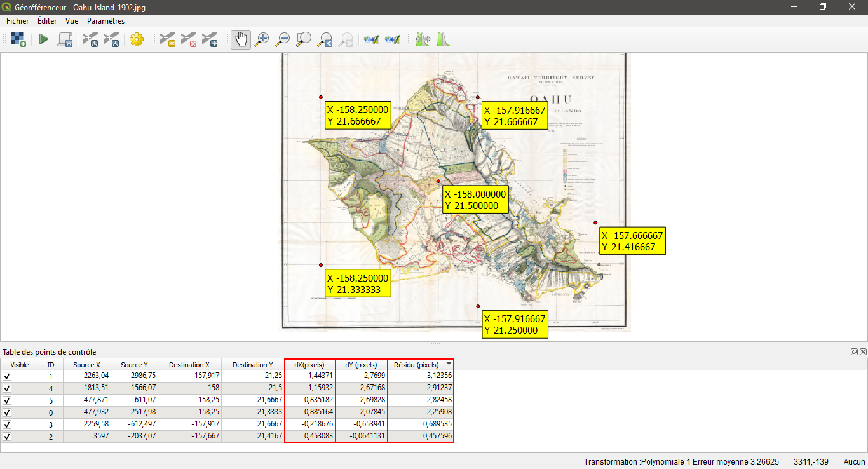Click the Destination Y column header
Image resolution: width=868 pixels, height=469 pixels.
point(253,365)
